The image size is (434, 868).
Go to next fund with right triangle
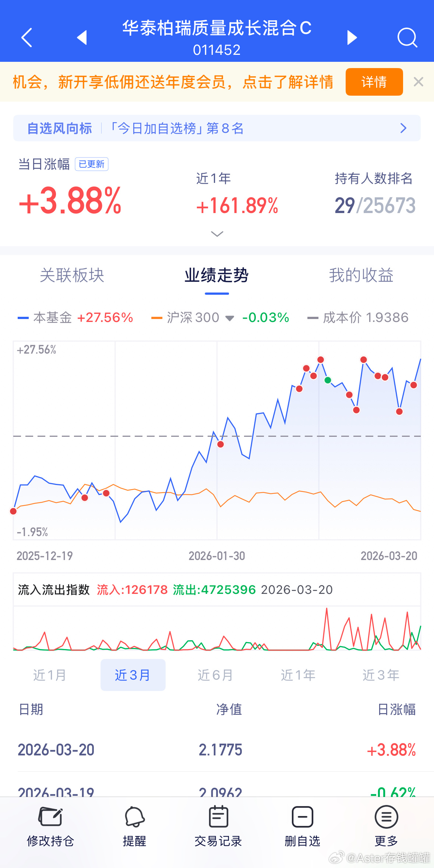point(352,38)
